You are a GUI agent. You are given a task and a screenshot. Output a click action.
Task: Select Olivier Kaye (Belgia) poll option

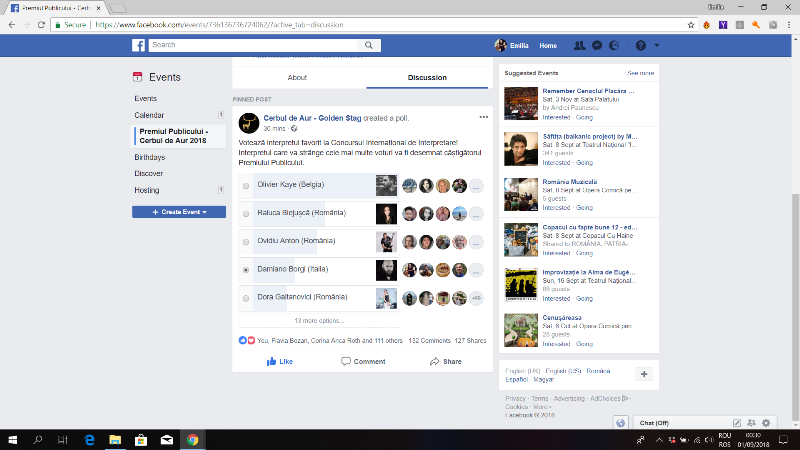tap(246, 186)
